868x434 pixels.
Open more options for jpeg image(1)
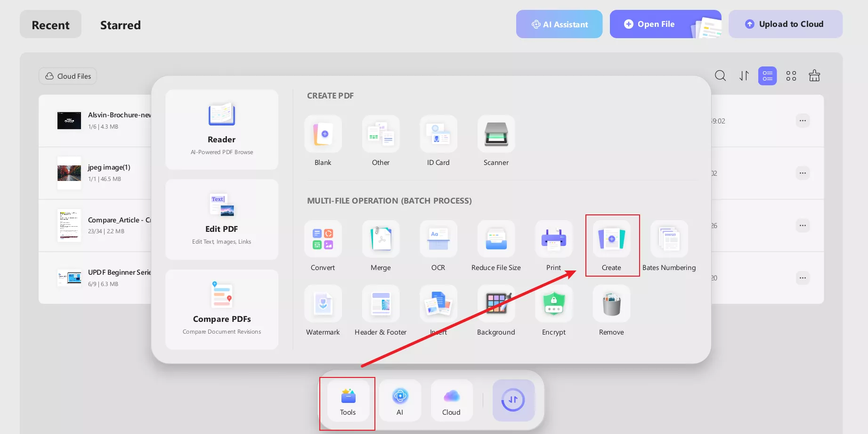pos(803,173)
